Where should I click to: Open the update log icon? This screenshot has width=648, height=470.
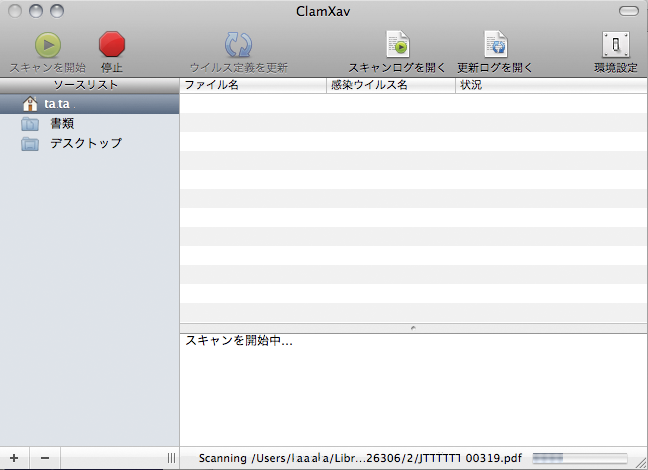(496, 44)
